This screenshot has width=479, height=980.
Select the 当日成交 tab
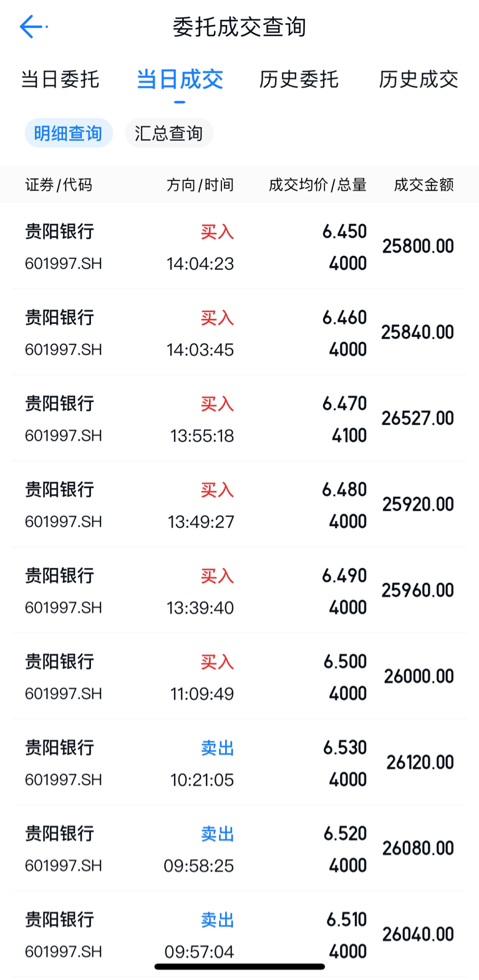coord(180,79)
